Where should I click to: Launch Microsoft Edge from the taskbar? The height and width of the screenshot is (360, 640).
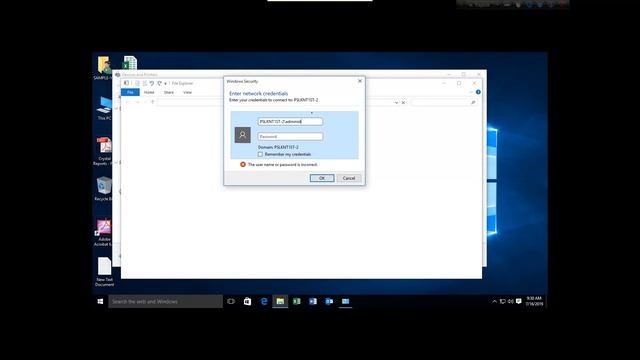[x=264, y=302]
